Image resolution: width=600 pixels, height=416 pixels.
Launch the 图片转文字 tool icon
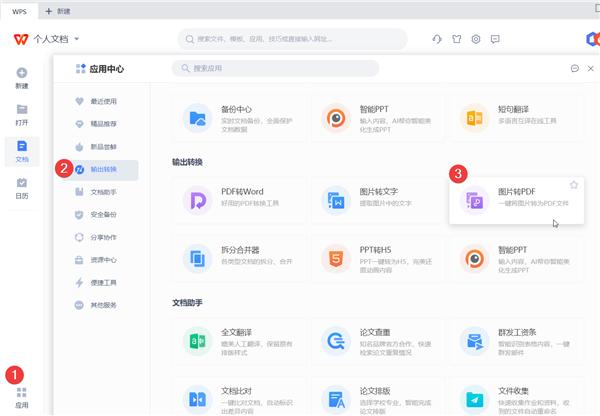point(335,201)
